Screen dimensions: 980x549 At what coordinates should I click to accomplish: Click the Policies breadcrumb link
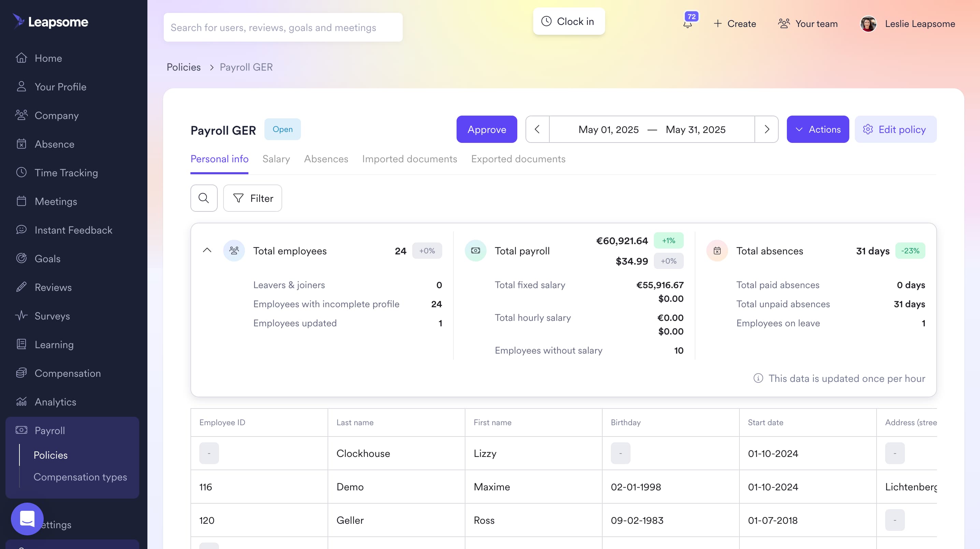(x=183, y=67)
